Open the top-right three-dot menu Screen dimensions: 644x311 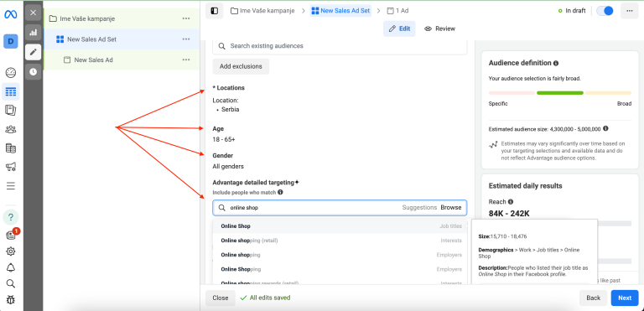[630, 11]
